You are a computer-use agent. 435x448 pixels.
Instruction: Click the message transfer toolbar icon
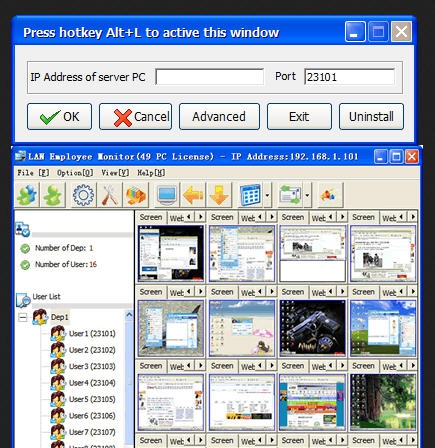click(290, 195)
